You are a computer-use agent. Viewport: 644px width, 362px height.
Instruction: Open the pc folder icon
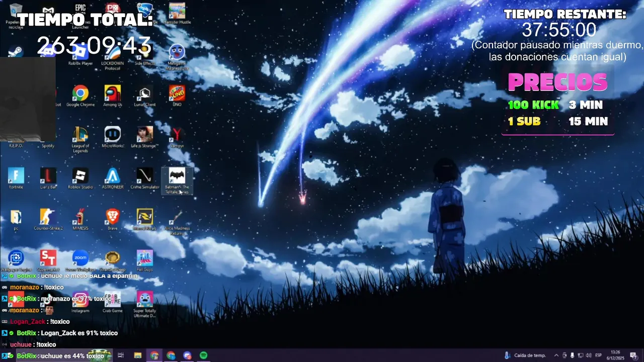point(16,219)
